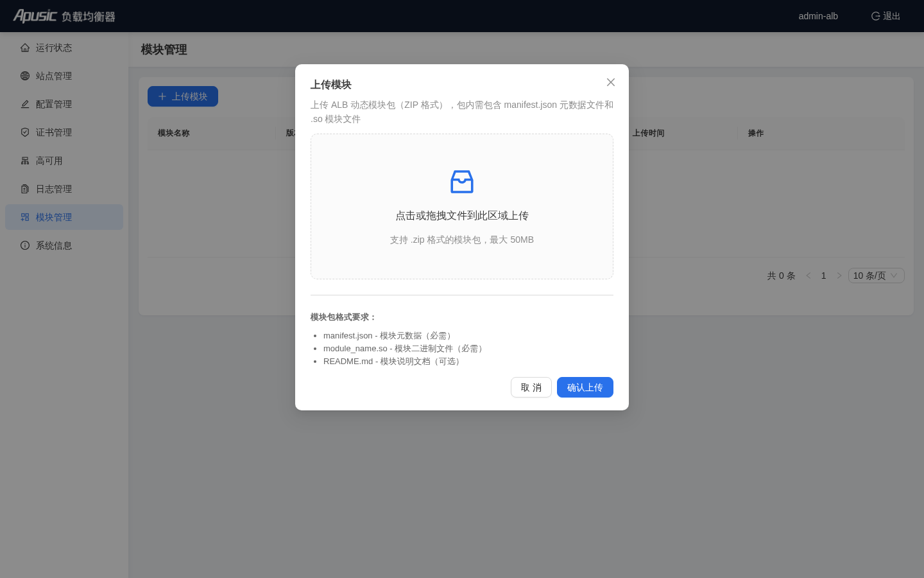Click 点击或拖拽文件到此区域上传 text
The height and width of the screenshot is (578, 924).
462,216
